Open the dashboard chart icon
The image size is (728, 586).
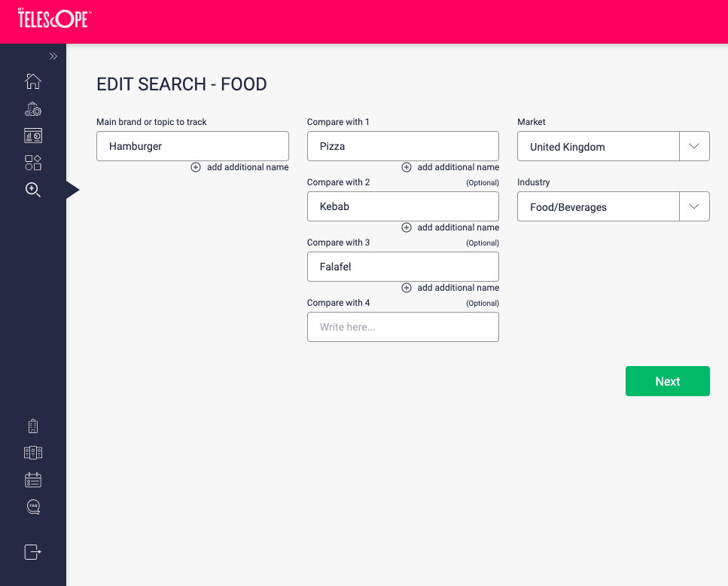(x=33, y=136)
